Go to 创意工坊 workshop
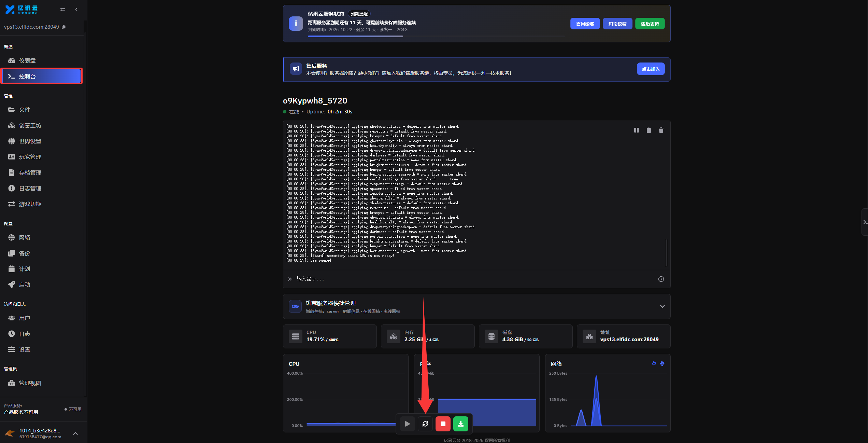The width and height of the screenshot is (868, 443). coord(42,125)
